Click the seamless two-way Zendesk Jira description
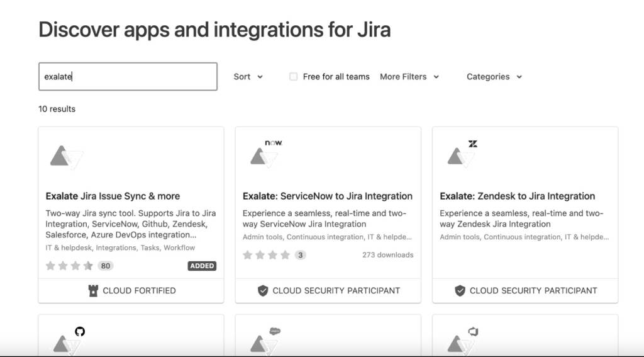The width and height of the screenshot is (644, 357). pyautogui.click(x=521, y=219)
